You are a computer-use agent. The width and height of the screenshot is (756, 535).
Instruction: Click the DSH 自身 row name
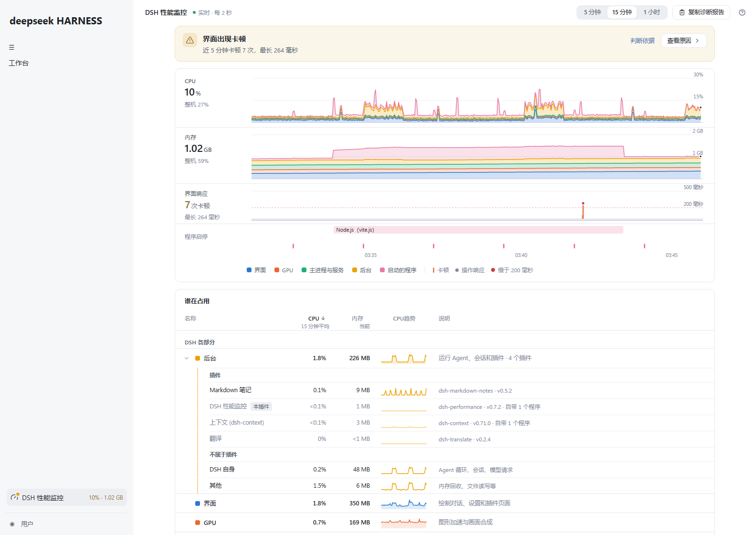tap(222, 470)
